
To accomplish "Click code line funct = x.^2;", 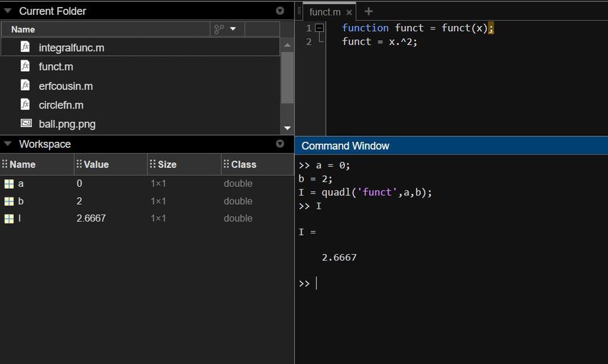I will pyautogui.click(x=379, y=42).
